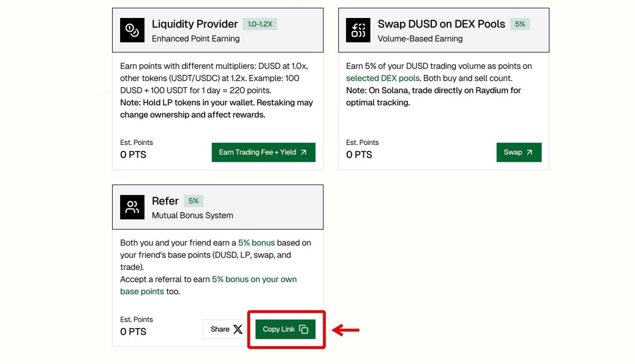Click the green 5% bonus link
635x364 pixels.
(x=257, y=243)
